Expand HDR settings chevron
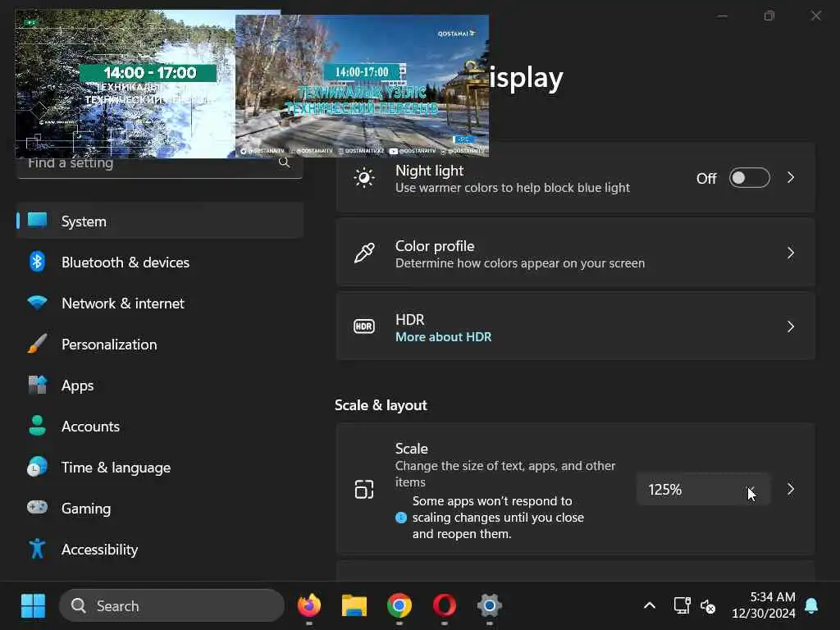The height and width of the screenshot is (630, 840). coord(791,326)
